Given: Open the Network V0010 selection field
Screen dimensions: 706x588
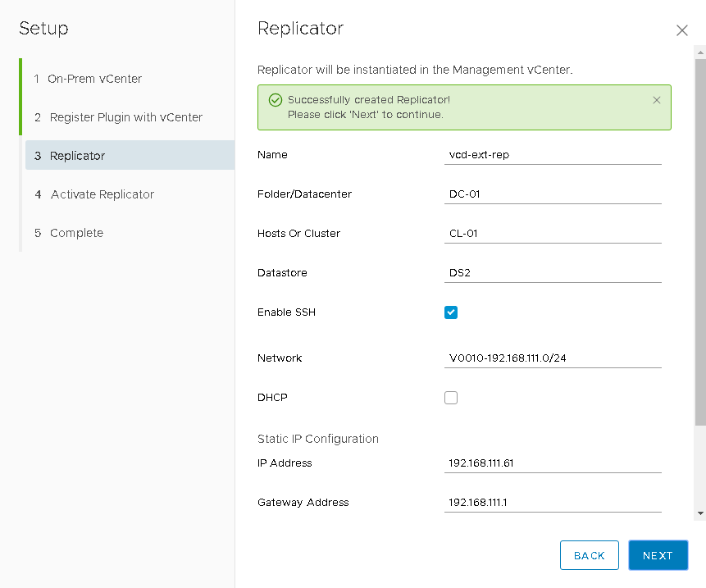Looking at the screenshot, I should pos(553,358).
